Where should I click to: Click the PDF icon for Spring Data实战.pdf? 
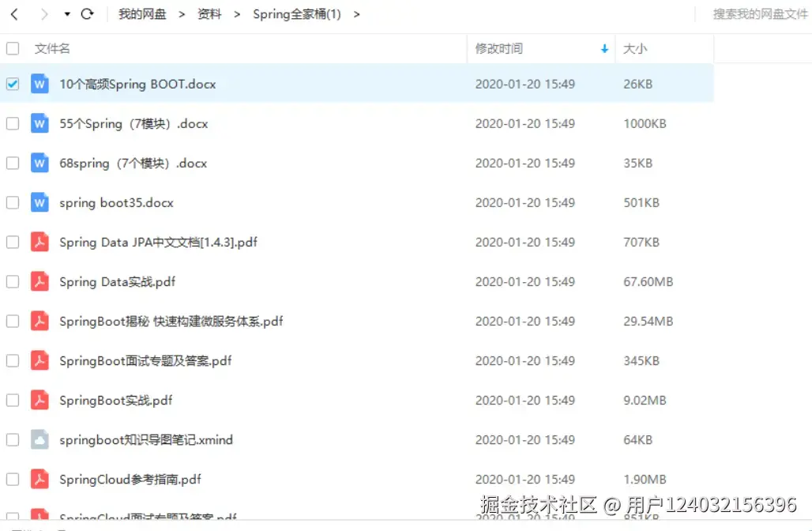pyautogui.click(x=41, y=281)
